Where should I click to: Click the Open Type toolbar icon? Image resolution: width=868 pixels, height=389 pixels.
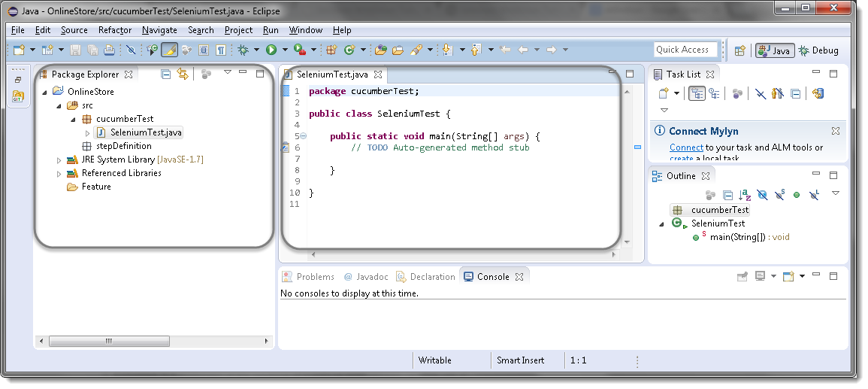point(380,50)
